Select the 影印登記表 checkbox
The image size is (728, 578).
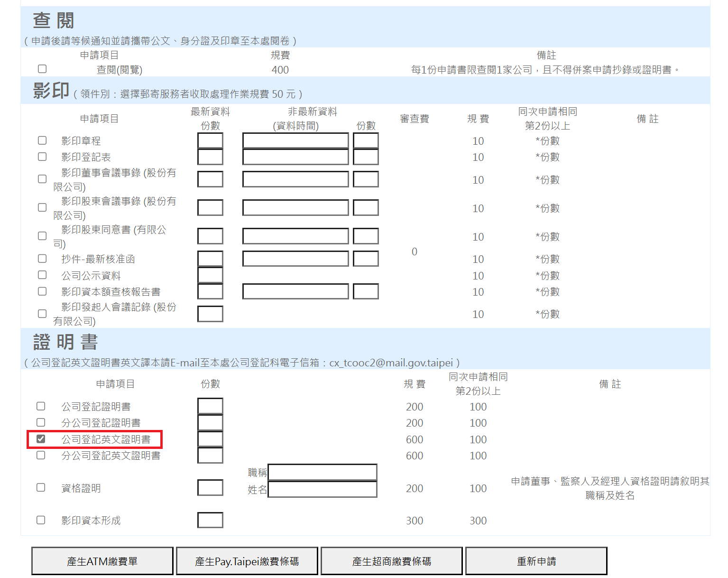click(x=42, y=157)
